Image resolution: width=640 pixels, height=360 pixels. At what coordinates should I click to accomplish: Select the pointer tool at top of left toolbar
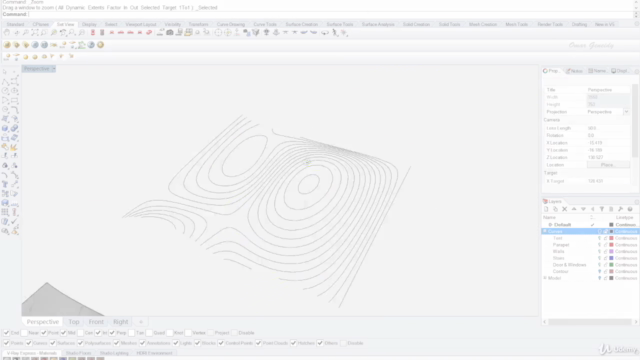point(5,72)
